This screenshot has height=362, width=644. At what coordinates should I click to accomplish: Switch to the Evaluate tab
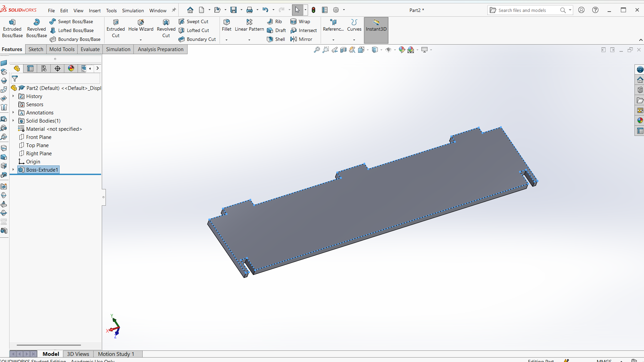click(x=90, y=49)
